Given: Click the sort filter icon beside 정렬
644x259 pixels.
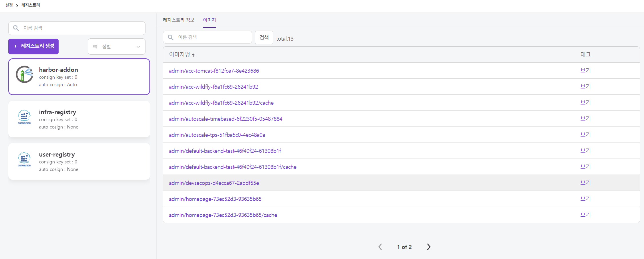Looking at the screenshot, I should pos(95,47).
